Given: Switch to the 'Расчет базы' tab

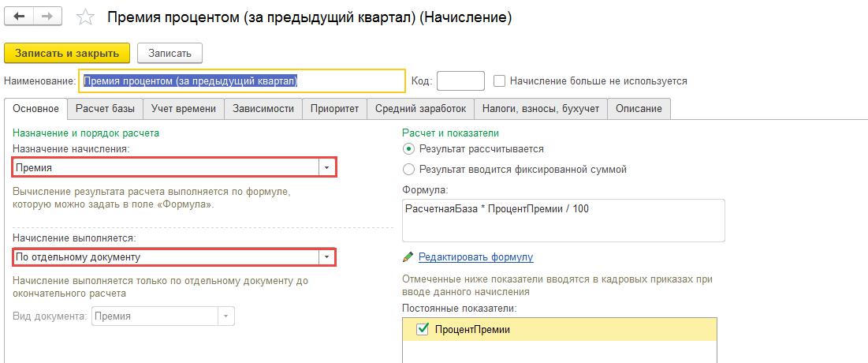Looking at the screenshot, I should click(105, 108).
